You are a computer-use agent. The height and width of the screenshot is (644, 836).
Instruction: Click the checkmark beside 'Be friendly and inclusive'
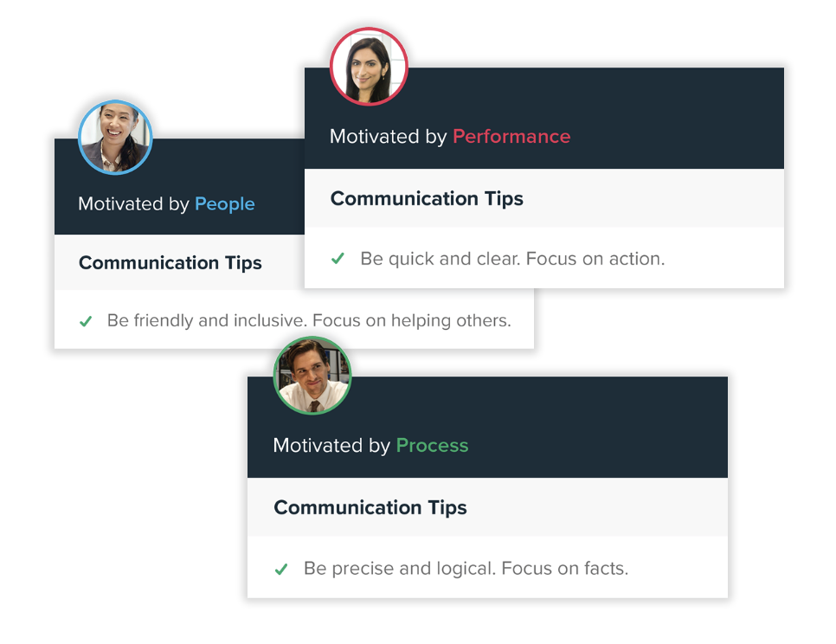86,321
